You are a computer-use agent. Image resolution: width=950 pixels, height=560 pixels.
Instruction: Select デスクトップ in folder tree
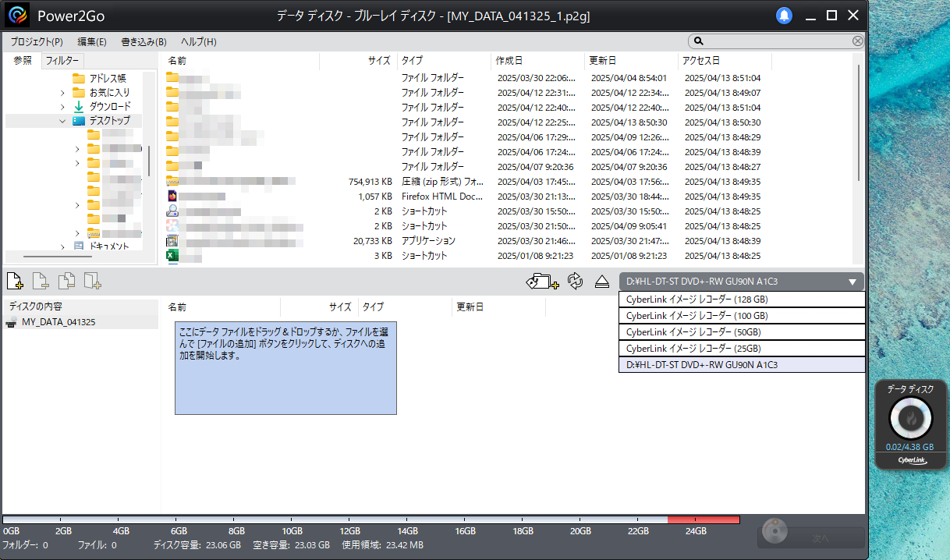(x=109, y=121)
